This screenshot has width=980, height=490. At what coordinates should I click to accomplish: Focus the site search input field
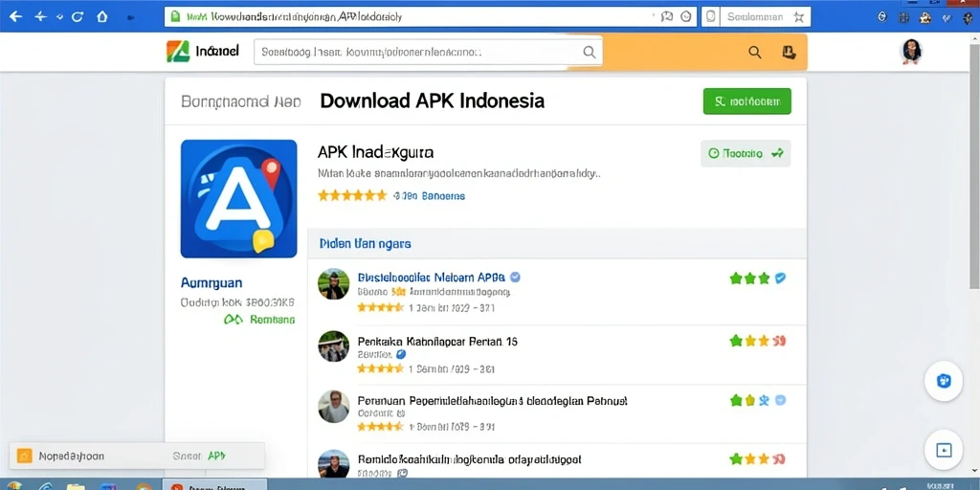(x=428, y=53)
